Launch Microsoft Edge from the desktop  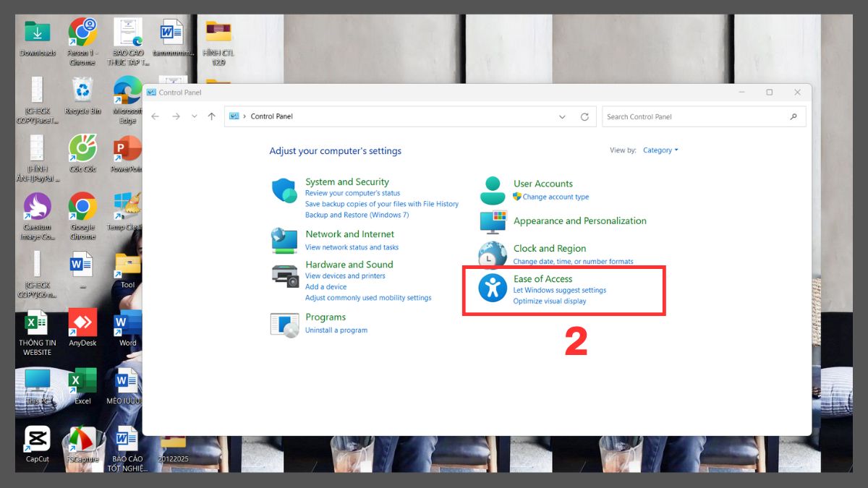(127, 100)
